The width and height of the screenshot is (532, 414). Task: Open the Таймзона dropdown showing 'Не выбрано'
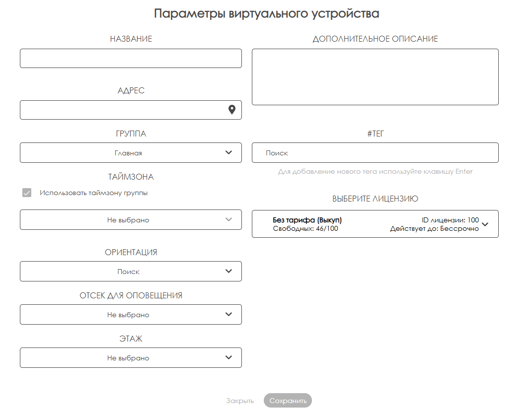128,220
